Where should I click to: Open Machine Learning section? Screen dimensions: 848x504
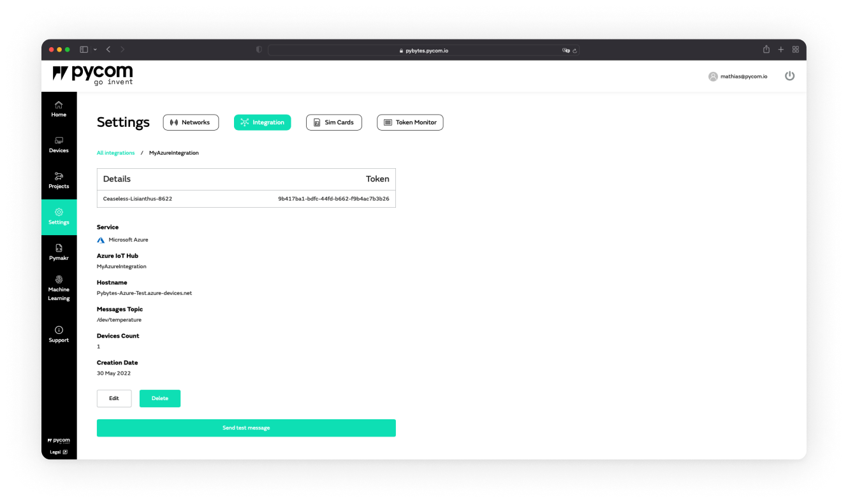(59, 289)
